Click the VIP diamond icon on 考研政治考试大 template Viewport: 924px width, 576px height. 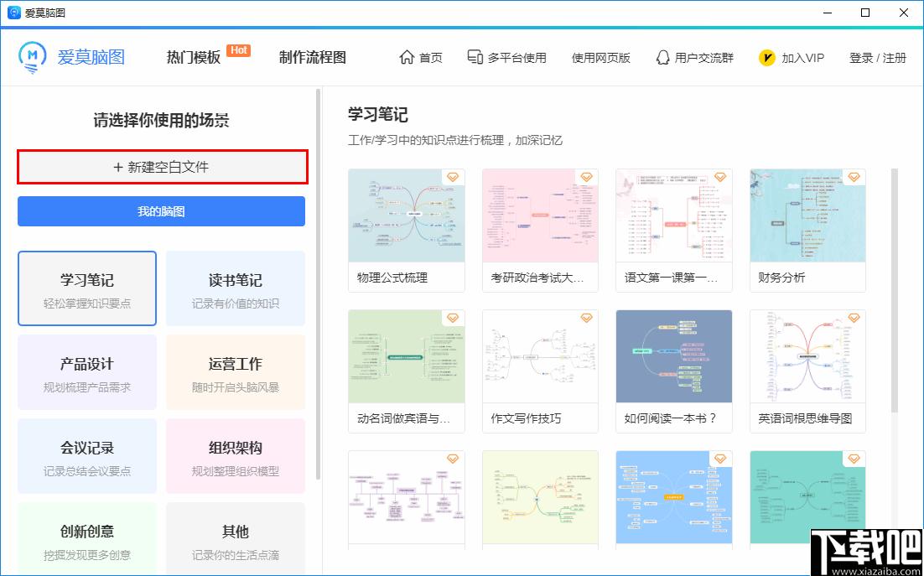click(586, 177)
